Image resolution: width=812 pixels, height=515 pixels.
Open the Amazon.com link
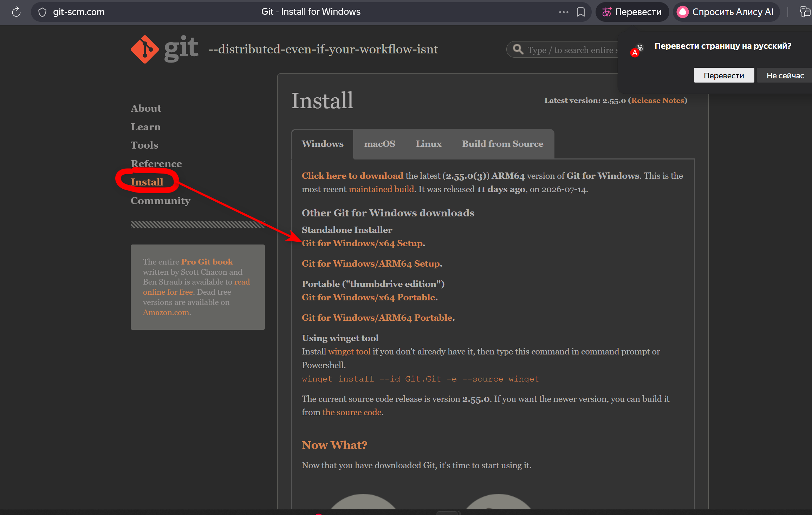click(x=166, y=312)
